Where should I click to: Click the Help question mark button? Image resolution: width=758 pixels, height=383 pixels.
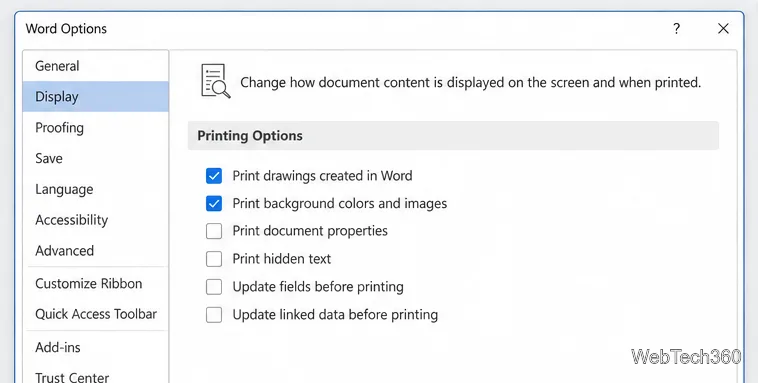677,29
